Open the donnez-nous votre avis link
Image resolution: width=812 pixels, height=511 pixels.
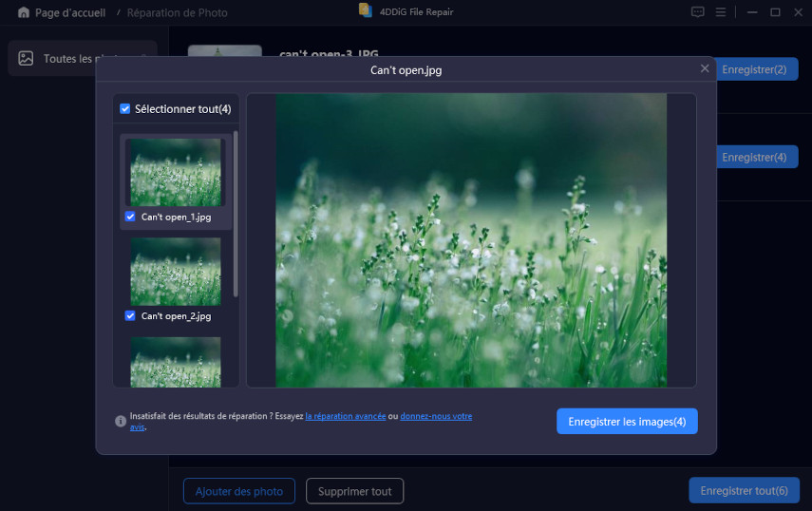coord(436,416)
